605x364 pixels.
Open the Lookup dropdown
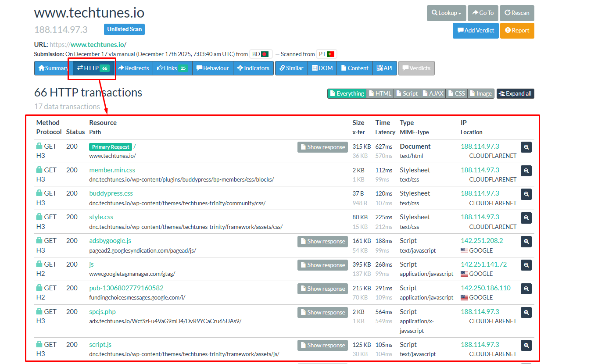coord(446,13)
